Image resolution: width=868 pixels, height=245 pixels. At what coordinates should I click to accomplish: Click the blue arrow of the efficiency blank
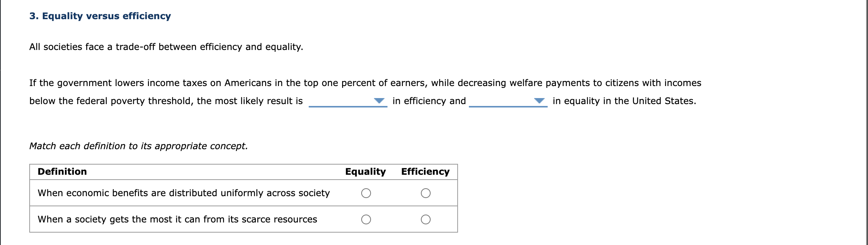379,101
